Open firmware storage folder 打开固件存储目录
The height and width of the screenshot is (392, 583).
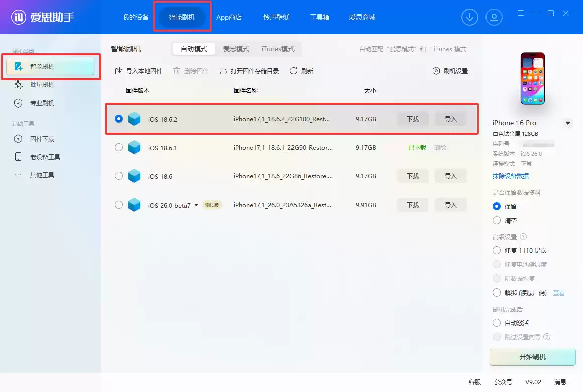[x=223, y=71]
